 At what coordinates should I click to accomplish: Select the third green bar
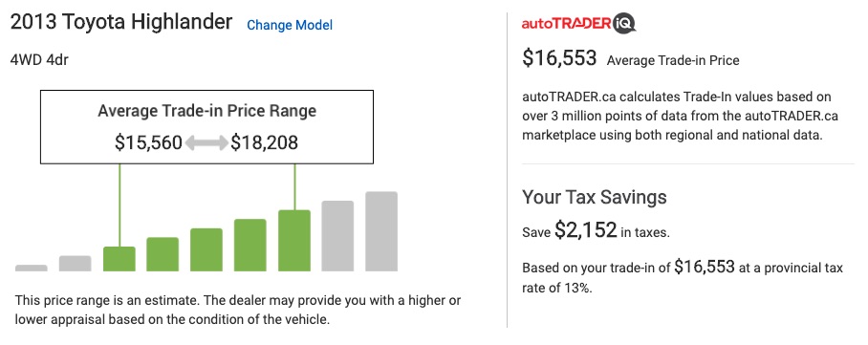click(x=206, y=249)
